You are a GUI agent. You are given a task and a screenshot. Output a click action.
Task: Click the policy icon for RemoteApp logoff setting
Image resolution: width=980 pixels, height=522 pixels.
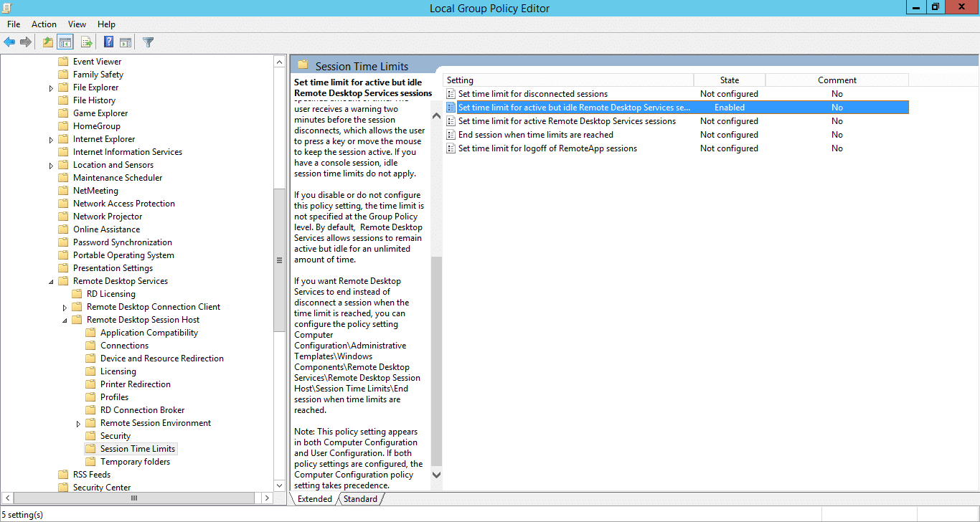[451, 148]
